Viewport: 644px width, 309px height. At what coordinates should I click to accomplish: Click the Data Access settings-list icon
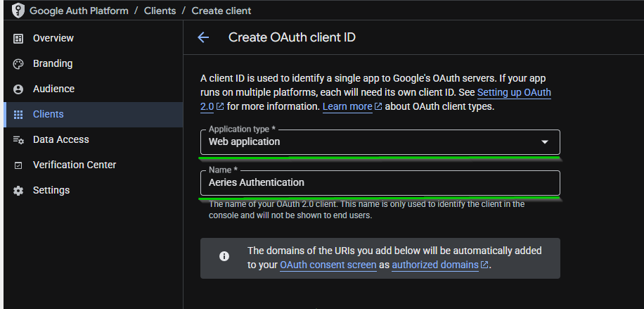(18, 140)
